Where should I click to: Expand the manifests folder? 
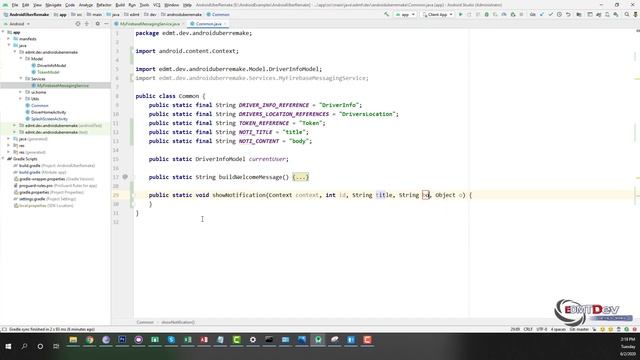click(9, 39)
